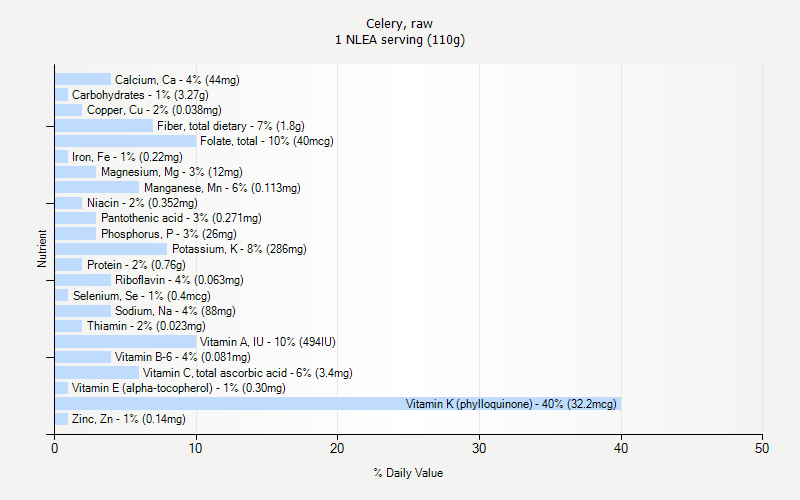The height and width of the screenshot is (500, 800).
Task: Click the Potassium, K 8% (286mg) label
Action: point(239,249)
